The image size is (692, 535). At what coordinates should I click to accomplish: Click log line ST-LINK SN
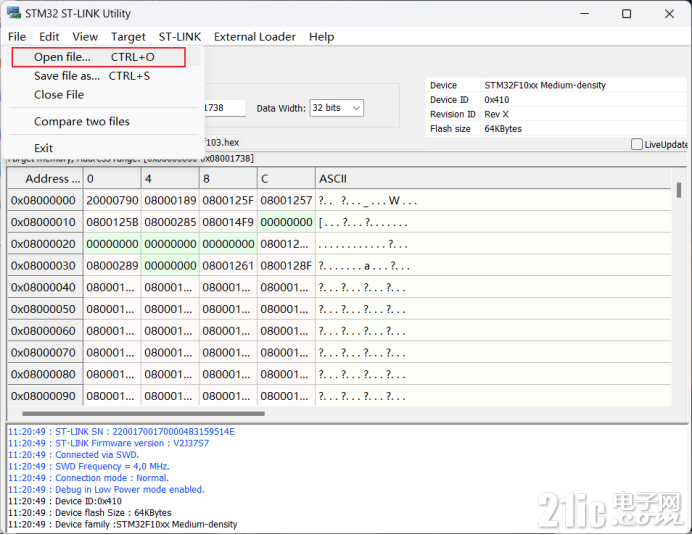coord(121,432)
